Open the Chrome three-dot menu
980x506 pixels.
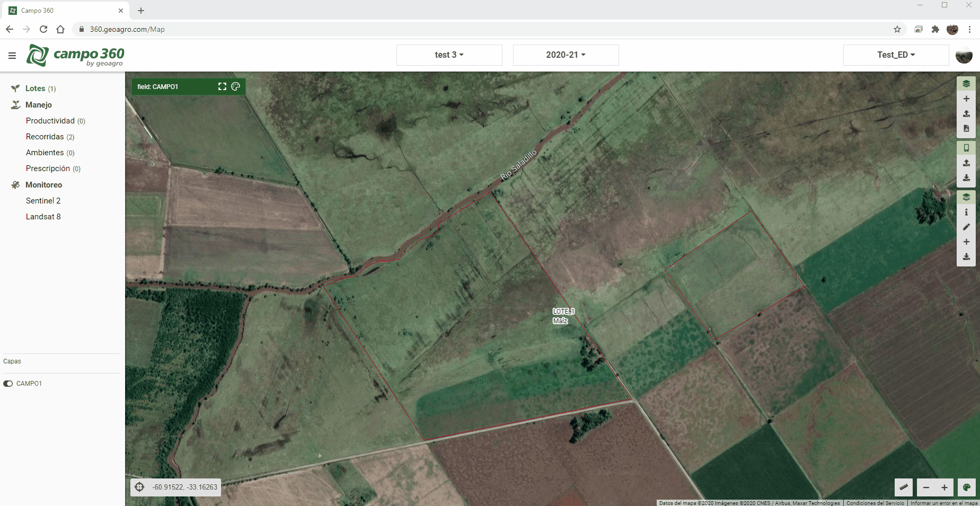969,29
